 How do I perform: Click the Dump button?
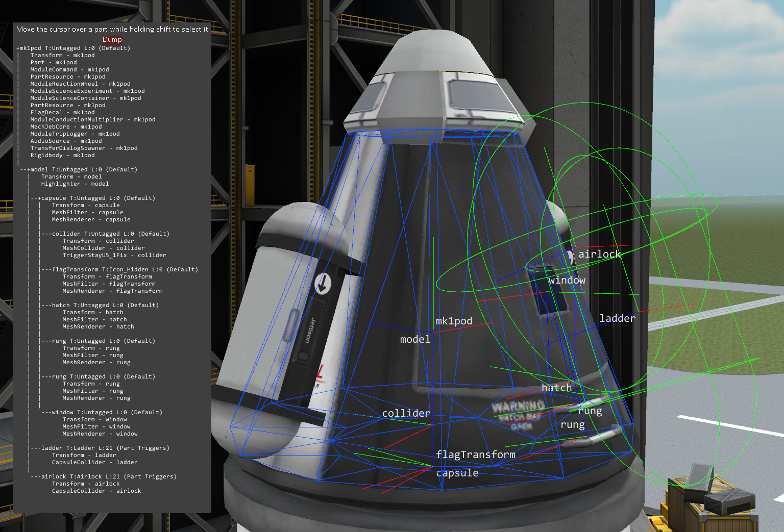(112, 39)
